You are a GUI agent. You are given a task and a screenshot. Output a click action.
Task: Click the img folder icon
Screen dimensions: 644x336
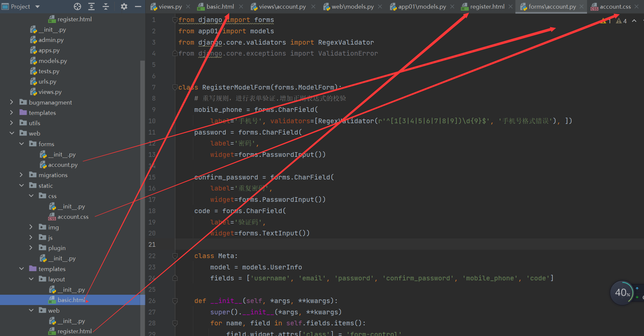[42, 227]
